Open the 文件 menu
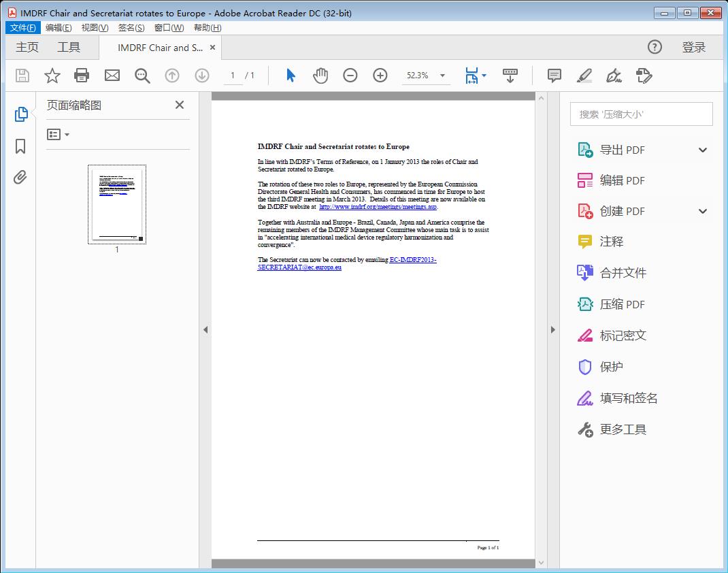Image resolution: width=728 pixels, height=573 pixels. point(22,27)
